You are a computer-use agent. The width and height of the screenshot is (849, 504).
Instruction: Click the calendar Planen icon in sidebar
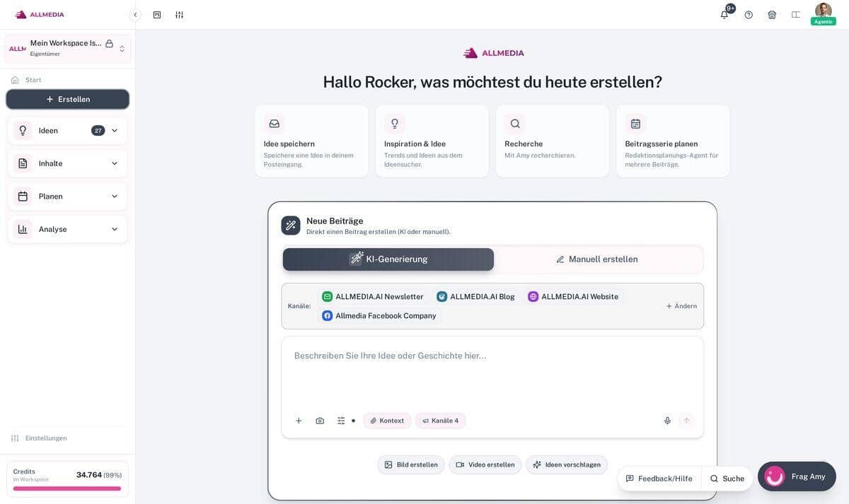[x=23, y=197]
